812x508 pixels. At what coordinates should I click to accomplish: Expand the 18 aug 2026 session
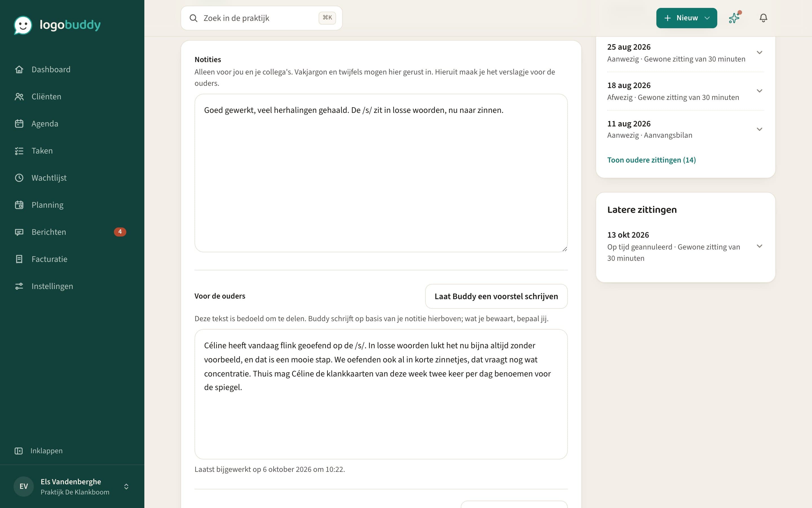coord(759,91)
